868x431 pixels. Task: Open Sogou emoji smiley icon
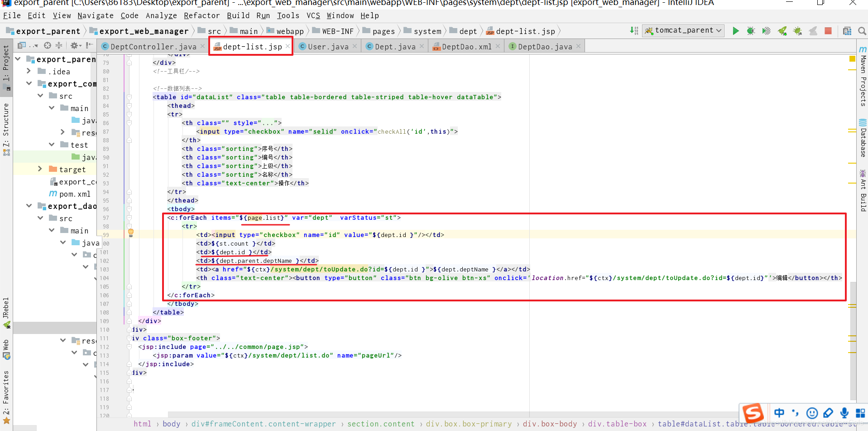pos(812,413)
